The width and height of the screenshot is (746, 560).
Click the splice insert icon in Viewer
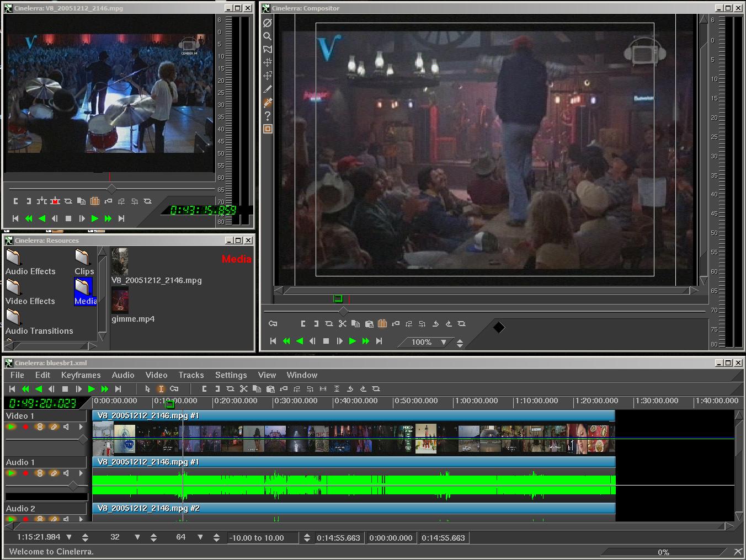pyautogui.click(x=42, y=201)
